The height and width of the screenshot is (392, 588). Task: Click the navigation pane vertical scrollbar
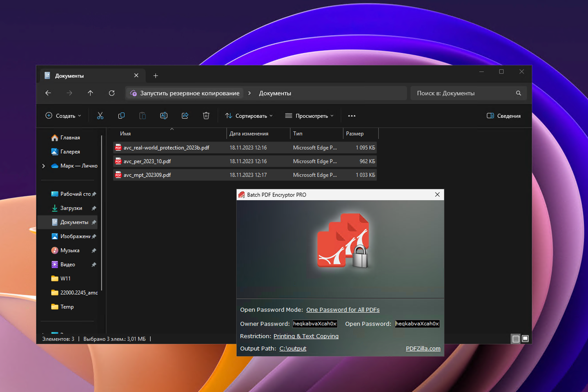point(102,213)
